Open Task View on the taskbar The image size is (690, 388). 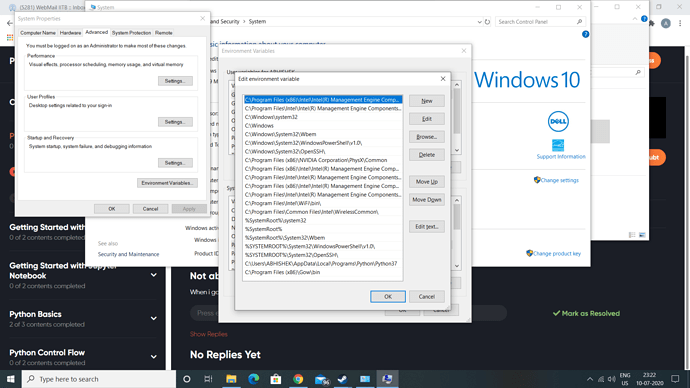(209, 379)
